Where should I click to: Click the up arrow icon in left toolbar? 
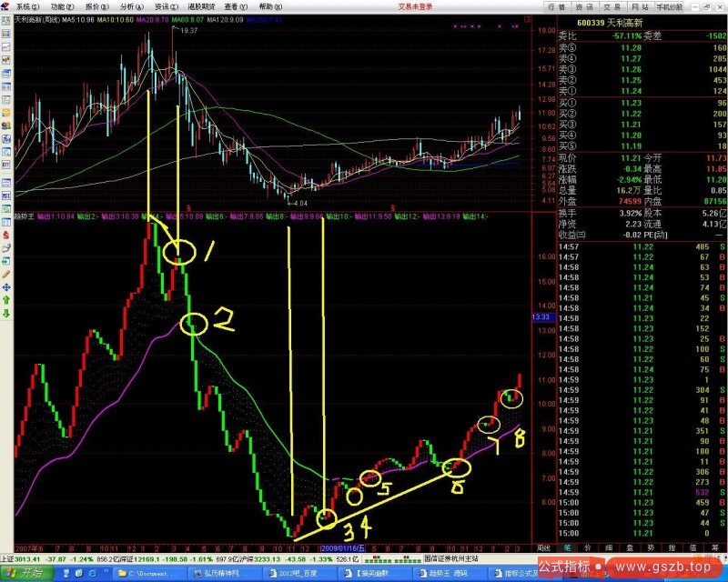(x=7, y=298)
